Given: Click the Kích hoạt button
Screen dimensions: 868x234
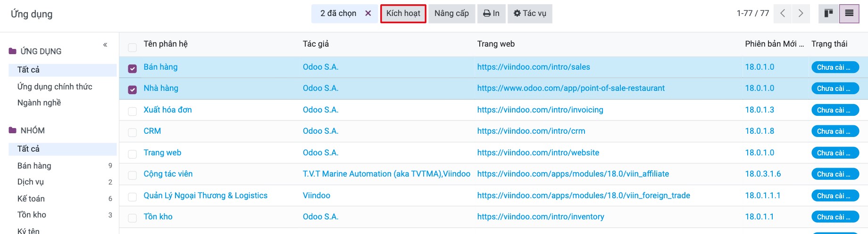Looking at the screenshot, I should (x=403, y=14).
